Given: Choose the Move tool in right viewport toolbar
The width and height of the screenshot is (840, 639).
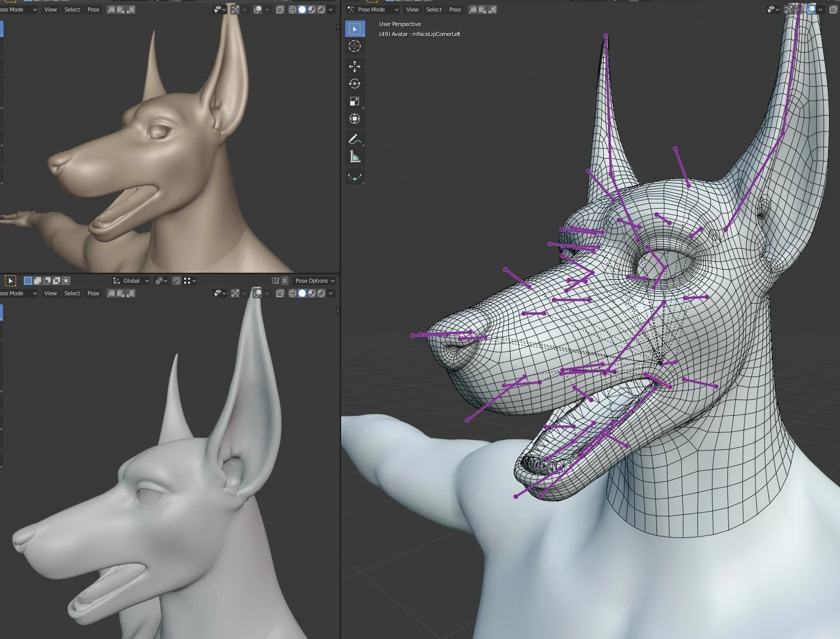Looking at the screenshot, I should pyautogui.click(x=355, y=67).
